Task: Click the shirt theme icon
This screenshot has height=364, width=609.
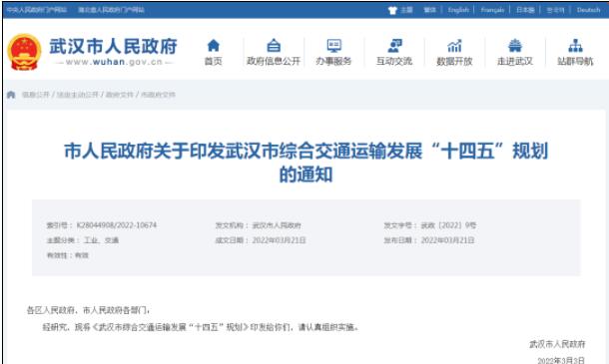Action: point(392,10)
